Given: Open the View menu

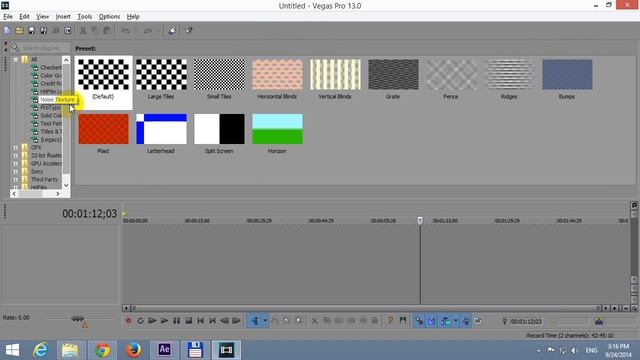Looking at the screenshot, I should click(42, 17).
